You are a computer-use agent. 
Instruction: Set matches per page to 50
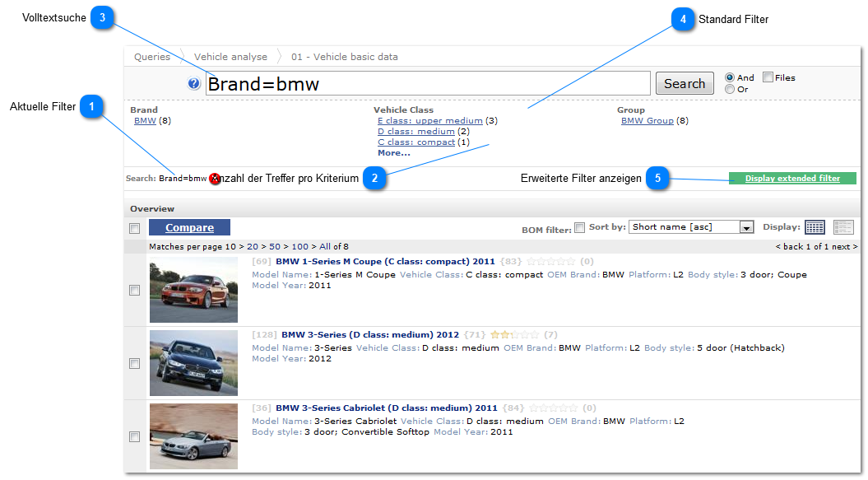click(x=275, y=247)
